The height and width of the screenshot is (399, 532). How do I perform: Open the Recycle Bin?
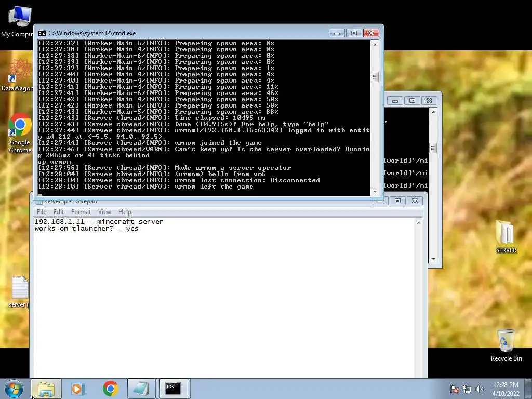[x=506, y=345]
